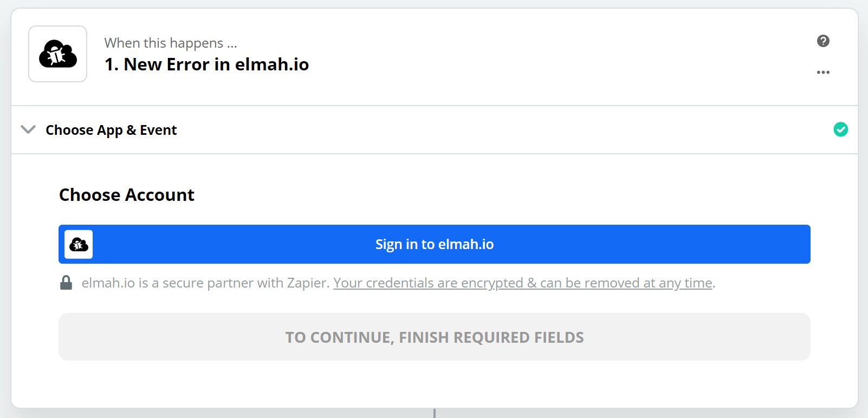
Task: Click the When this happens label
Action: point(171,43)
